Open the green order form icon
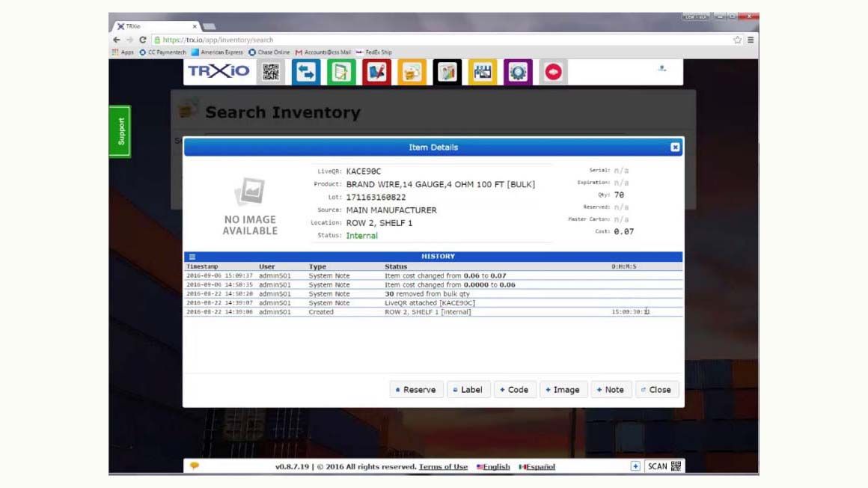The height and width of the screenshot is (488, 868). 342,73
